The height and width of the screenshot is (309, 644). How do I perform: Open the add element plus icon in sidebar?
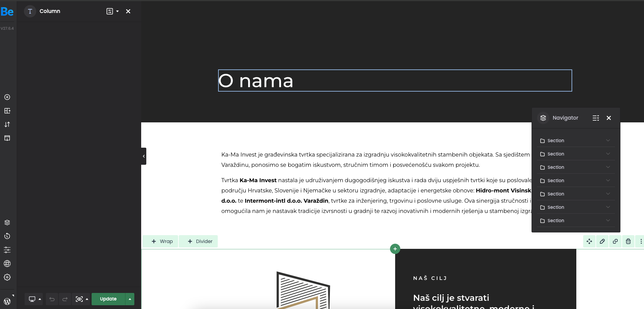coord(7,97)
